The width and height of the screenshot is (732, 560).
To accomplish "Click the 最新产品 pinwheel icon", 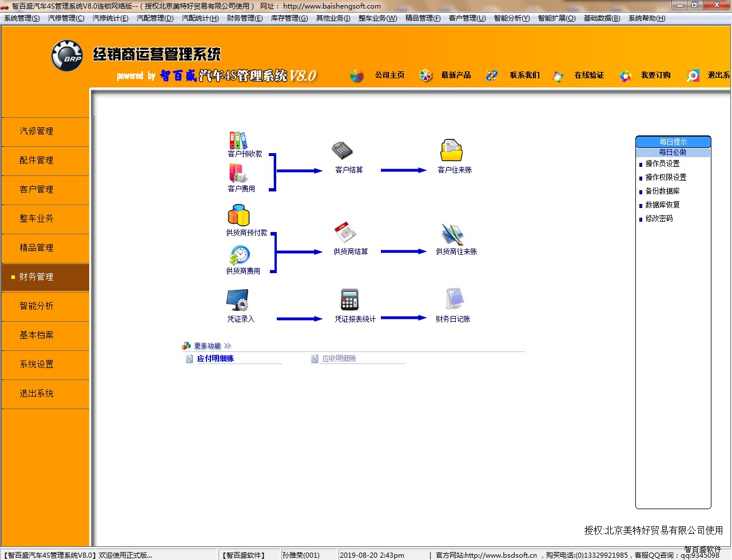I will point(426,75).
